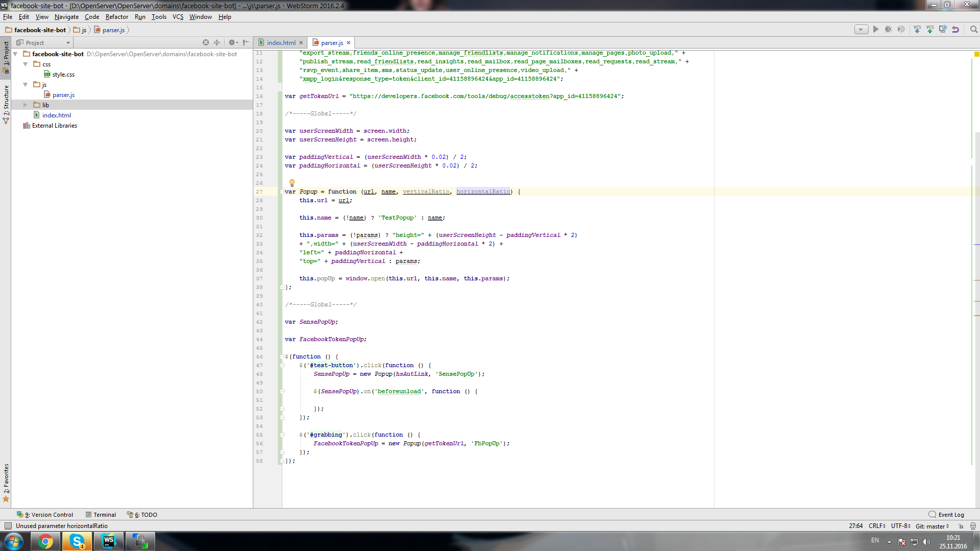Expand the lib folder arrow
The image size is (980, 551).
[26, 105]
